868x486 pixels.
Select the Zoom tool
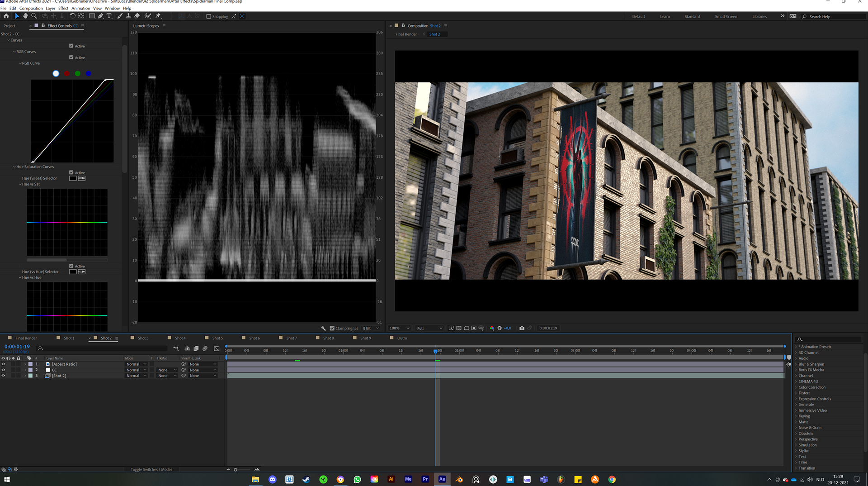pyautogui.click(x=34, y=16)
